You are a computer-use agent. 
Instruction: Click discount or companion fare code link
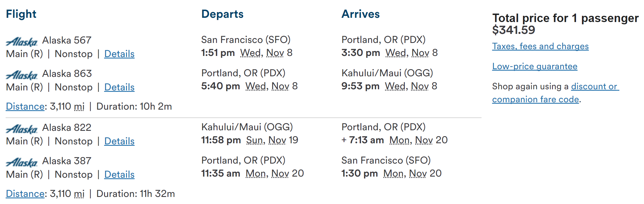tap(556, 93)
